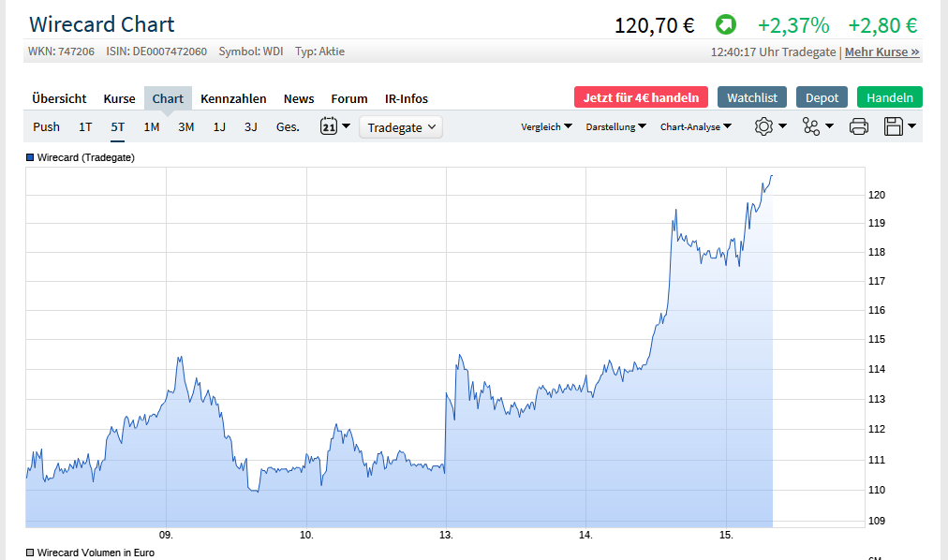
Task: Click the Jetzt für 4€ handeln button
Action: coord(641,96)
